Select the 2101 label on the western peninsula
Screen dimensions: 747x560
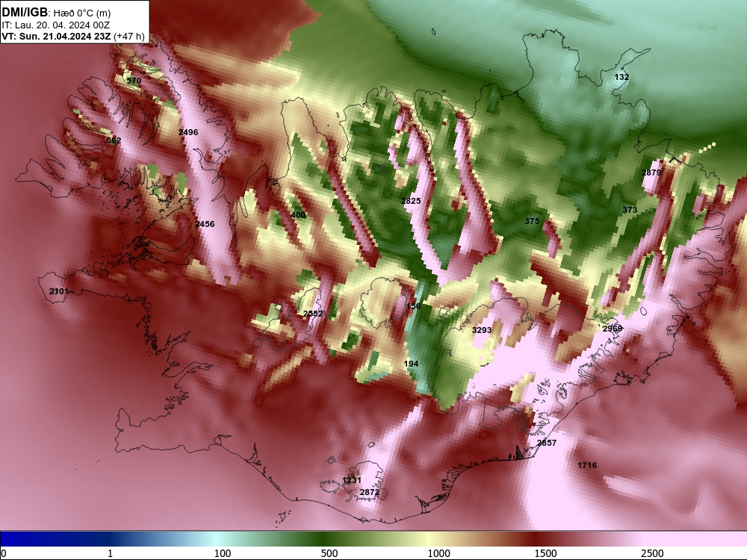click(x=59, y=291)
